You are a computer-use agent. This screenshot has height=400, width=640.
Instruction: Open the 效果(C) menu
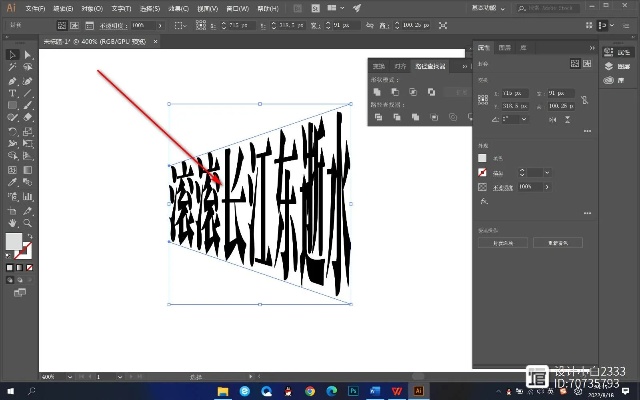pyautogui.click(x=179, y=9)
